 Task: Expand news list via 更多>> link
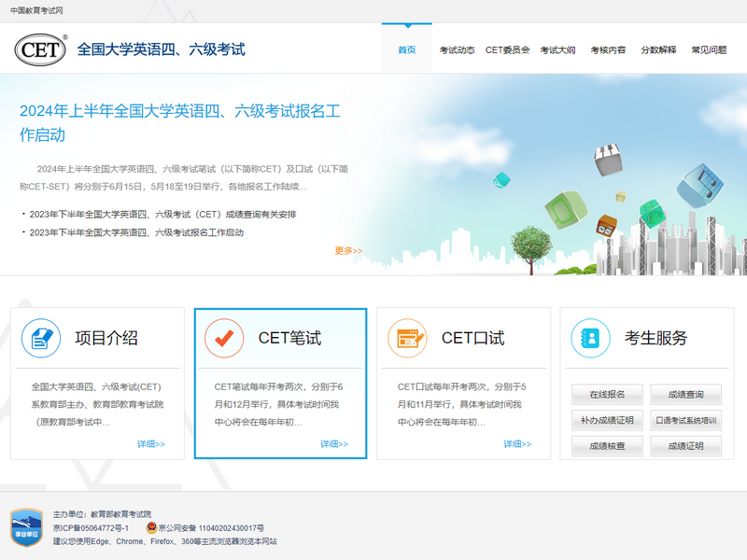pyautogui.click(x=348, y=250)
